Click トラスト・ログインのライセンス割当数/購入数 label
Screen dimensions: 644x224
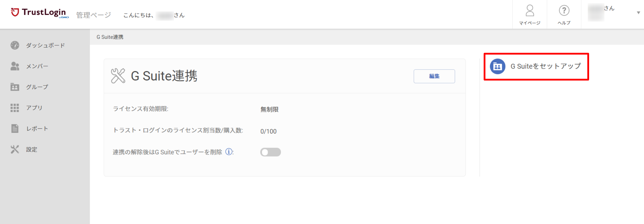tap(178, 130)
